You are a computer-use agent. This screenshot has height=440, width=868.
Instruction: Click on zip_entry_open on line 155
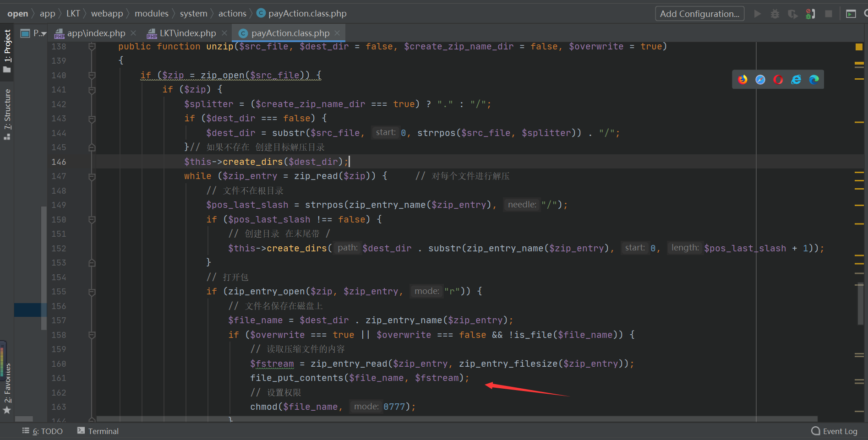click(267, 292)
